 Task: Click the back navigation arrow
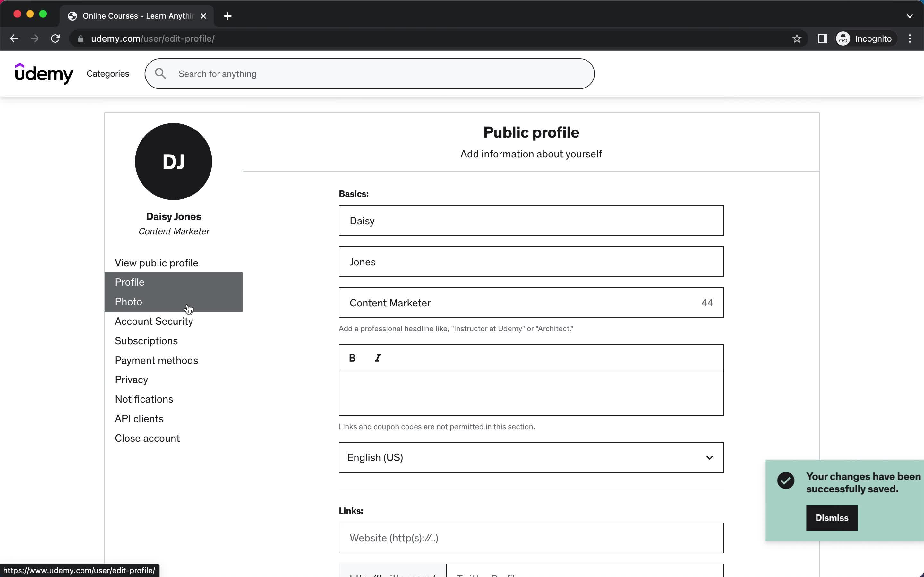click(14, 38)
